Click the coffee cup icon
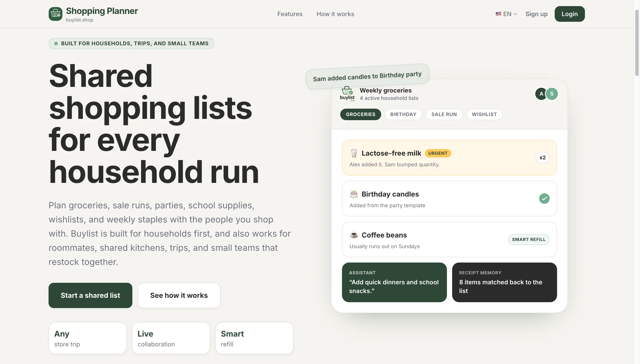Viewport: 640px width, 364px height. point(354,235)
